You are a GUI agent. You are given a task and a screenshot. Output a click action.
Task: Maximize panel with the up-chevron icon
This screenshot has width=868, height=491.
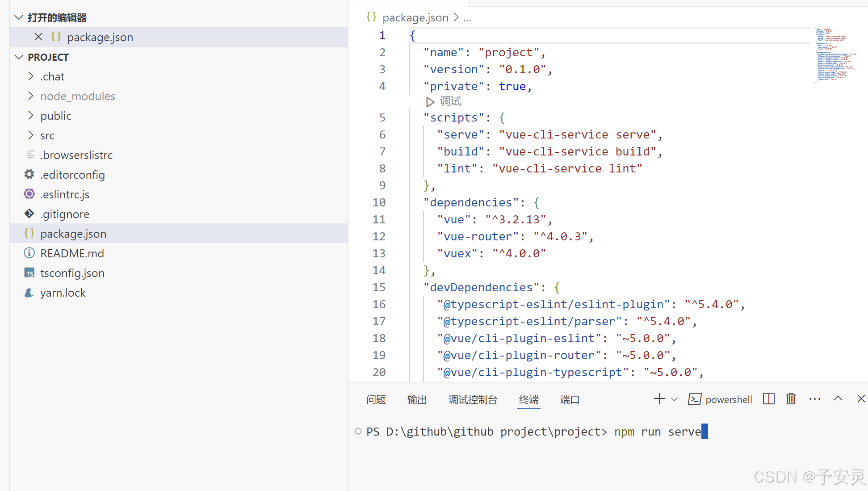click(x=838, y=399)
